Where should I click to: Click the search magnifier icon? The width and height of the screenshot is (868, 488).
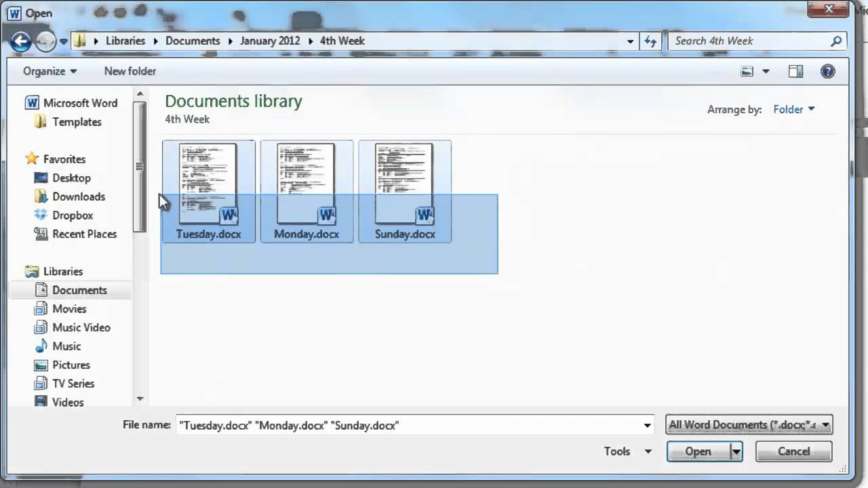tap(836, 41)
